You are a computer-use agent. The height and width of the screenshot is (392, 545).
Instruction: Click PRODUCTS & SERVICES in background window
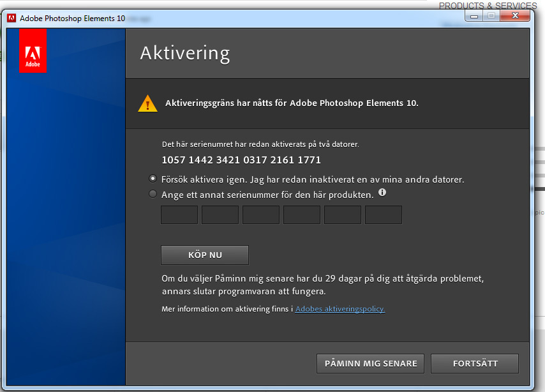488,6
